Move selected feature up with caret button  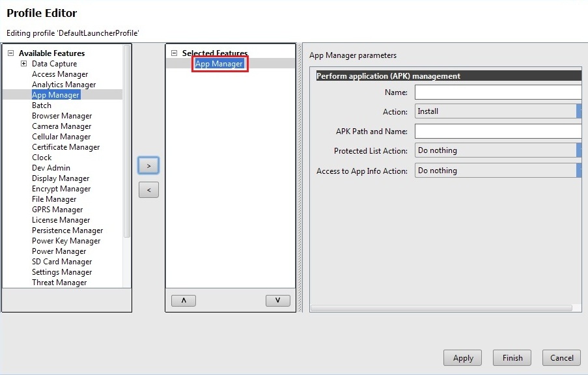tap(183, 300)
